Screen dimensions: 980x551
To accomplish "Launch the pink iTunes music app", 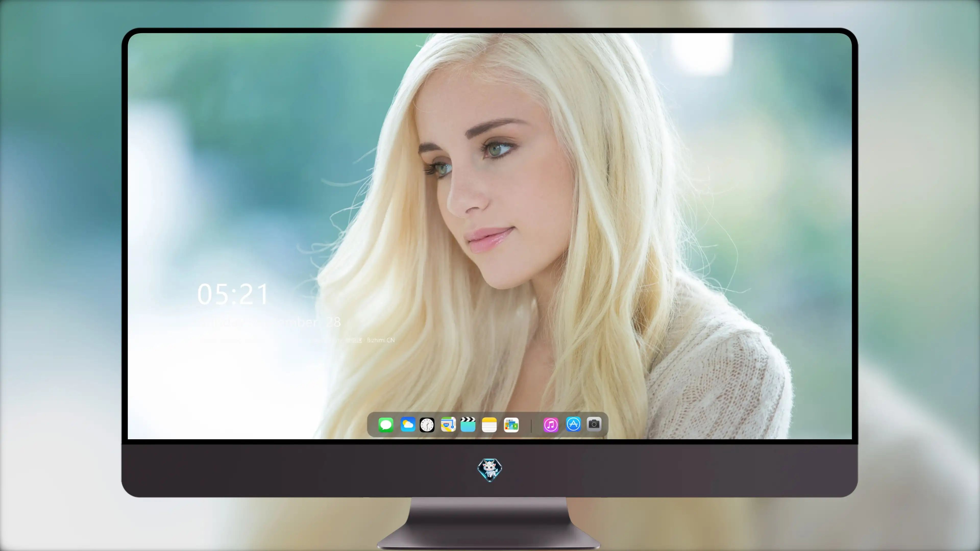I will pos(550,425).
